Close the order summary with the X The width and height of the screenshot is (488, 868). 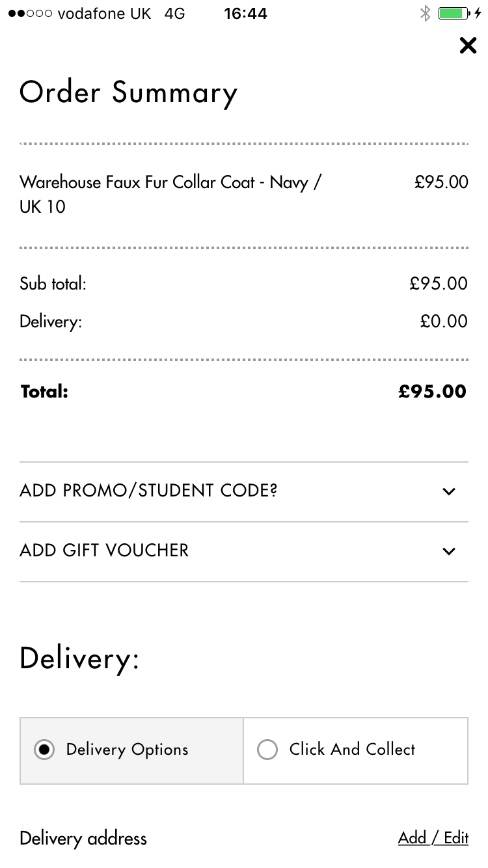pos(468,46)
